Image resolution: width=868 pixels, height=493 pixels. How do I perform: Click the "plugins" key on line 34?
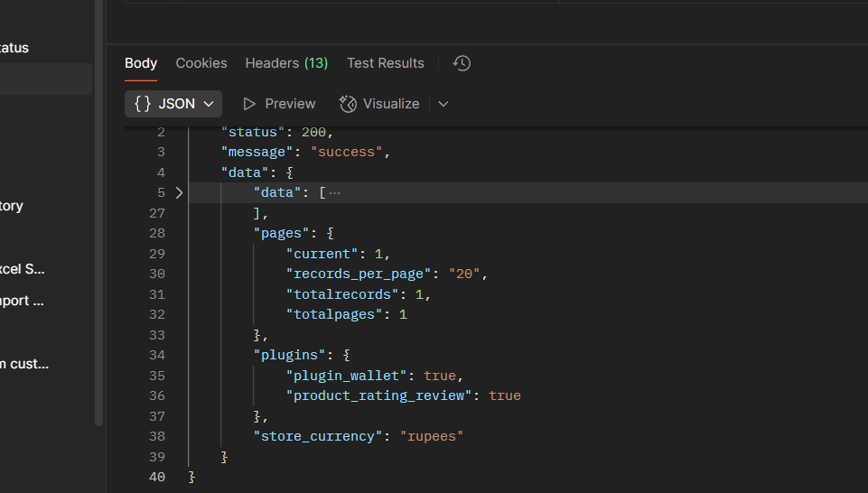click(290, 355)
